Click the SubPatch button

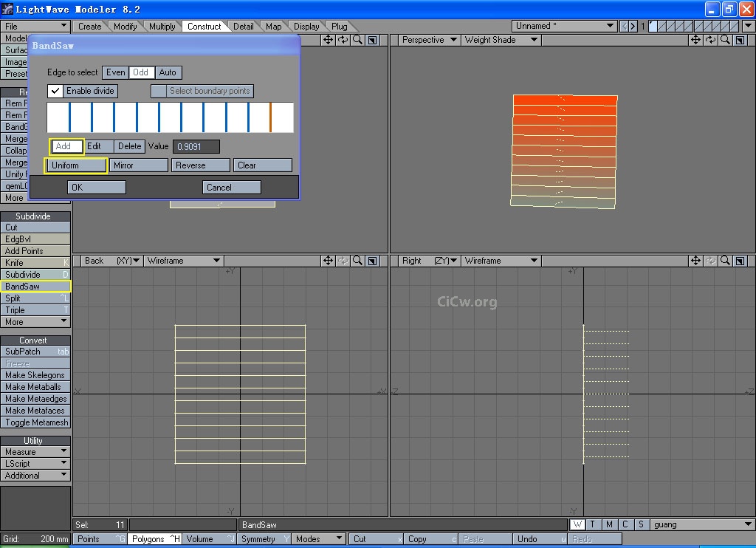click(x=35, y=352)
